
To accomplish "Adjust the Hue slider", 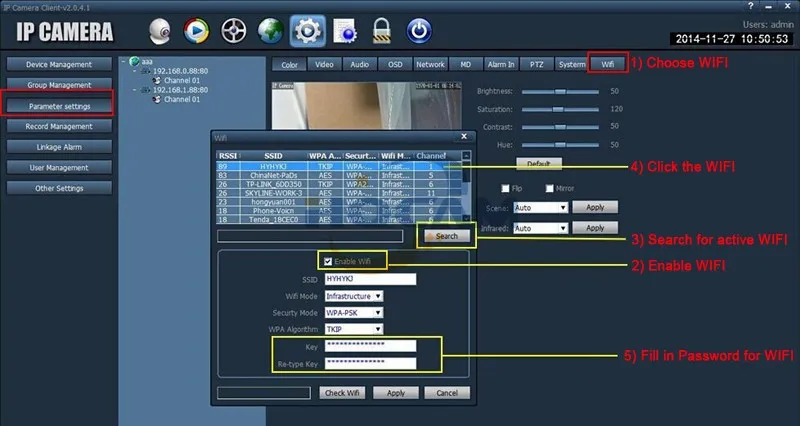I will pyautogui.click(x=560, y=145).
